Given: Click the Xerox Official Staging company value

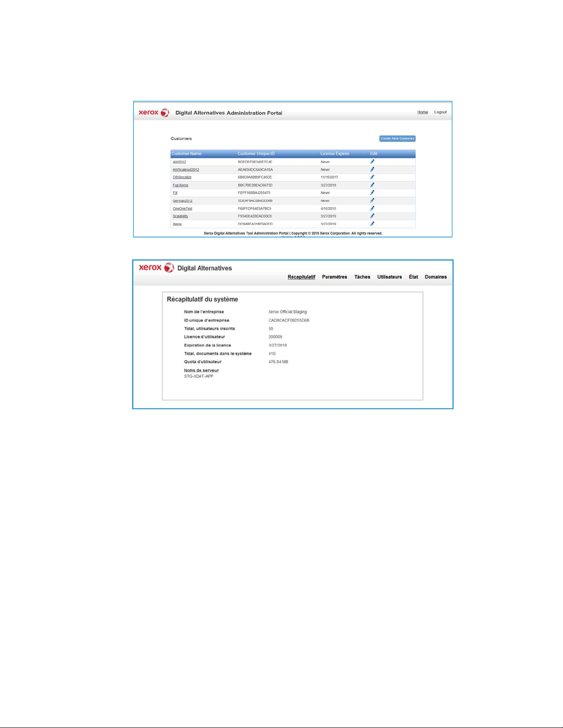Looking at the screenshot, I should 288,312.
